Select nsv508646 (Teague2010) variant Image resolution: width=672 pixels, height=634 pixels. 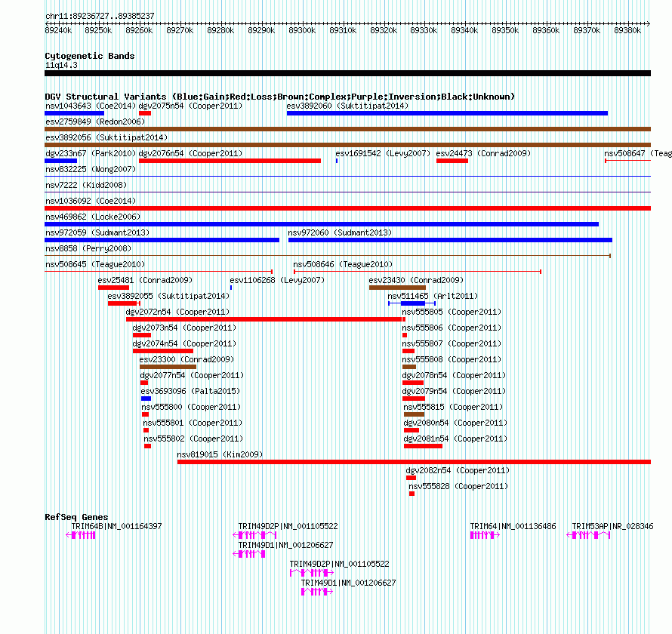tap(418, 272)
